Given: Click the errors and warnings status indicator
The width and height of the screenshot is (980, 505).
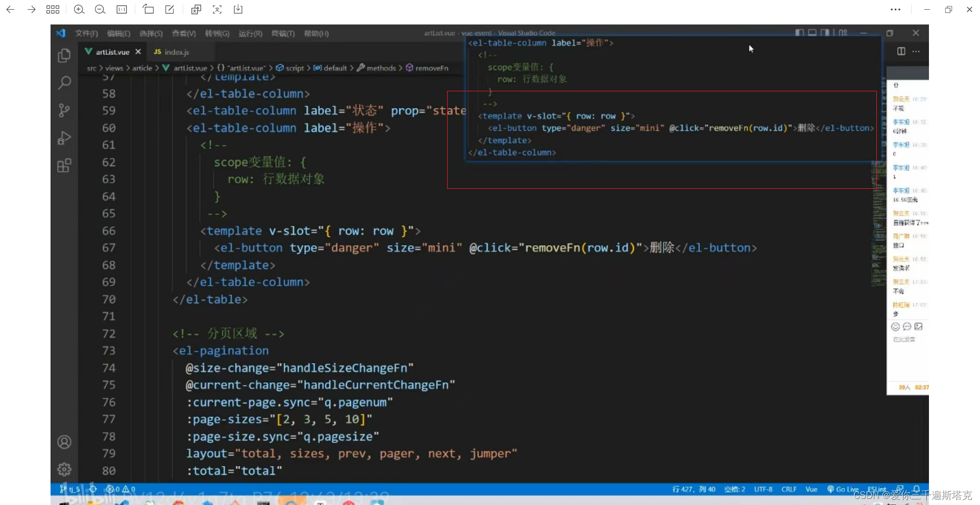Looking at the screenshot, I should (x=120, y=489).
